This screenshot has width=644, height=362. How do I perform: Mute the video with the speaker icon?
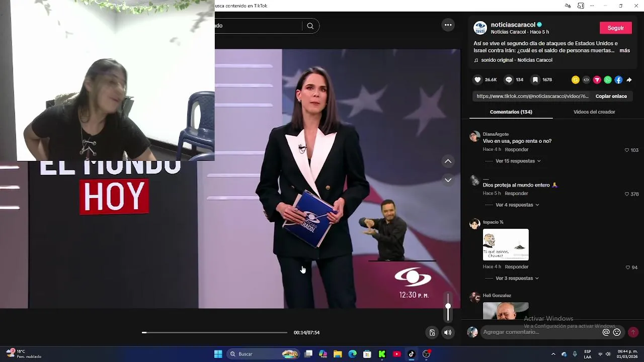tap(448, 332)
